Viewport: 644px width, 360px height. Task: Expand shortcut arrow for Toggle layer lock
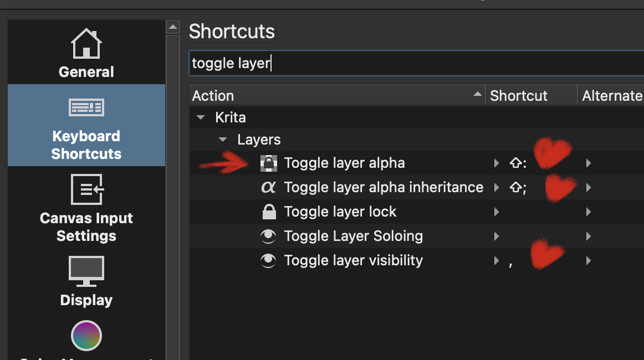(497, 212)
